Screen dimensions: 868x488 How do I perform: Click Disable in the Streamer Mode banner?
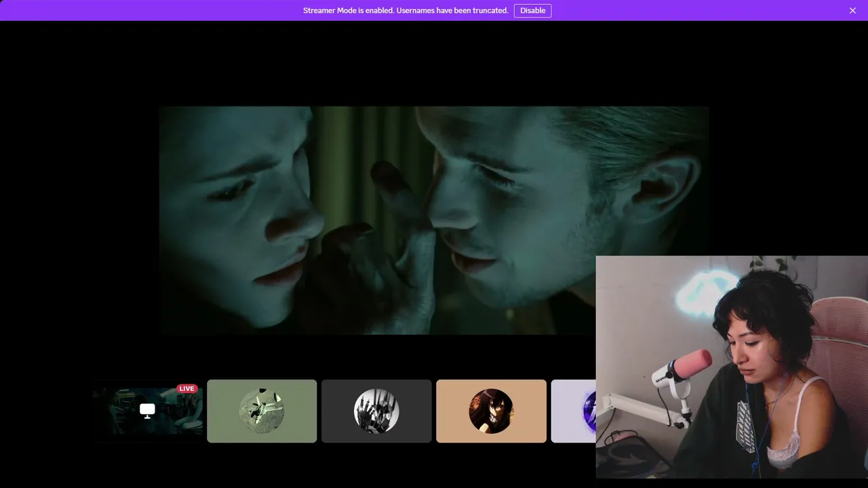pyautogui.click(x=532, y=10)
